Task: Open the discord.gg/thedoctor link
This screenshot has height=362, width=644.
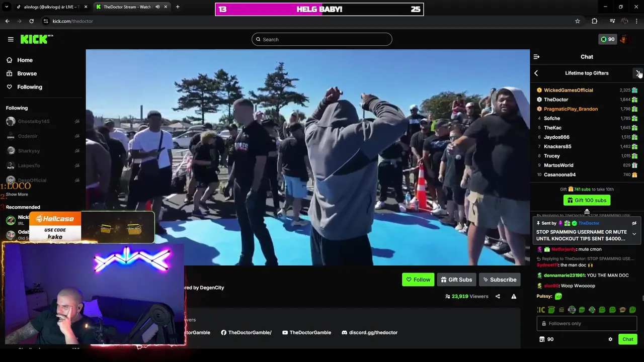Action: pos(369,332)
